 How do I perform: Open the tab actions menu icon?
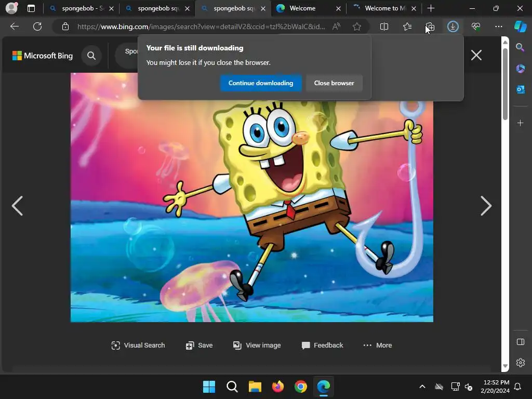pyautogui.click(x=31, y=8)
